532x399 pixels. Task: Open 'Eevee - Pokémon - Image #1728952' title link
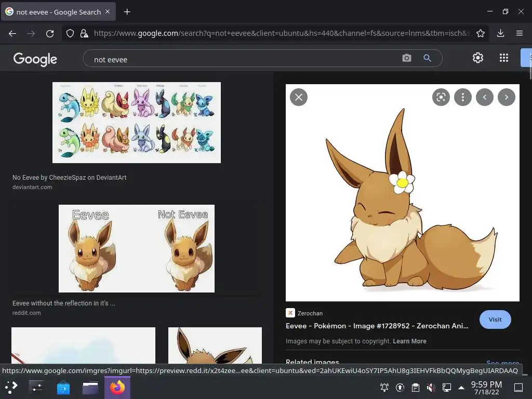[377, 326]
